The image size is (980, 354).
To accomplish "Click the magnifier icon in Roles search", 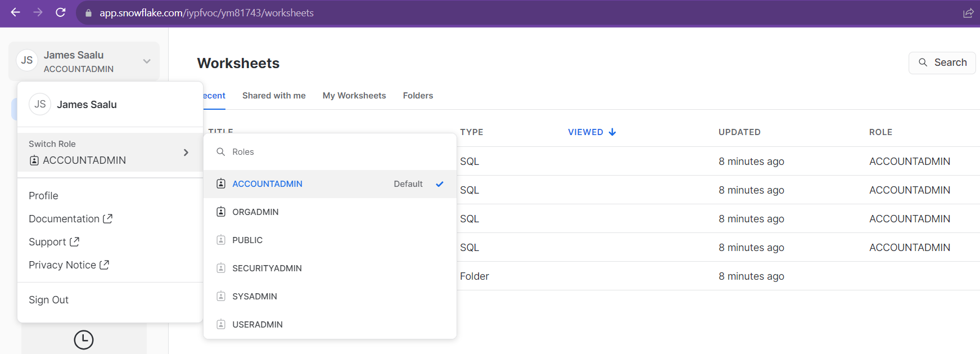I will coord(221,152).
